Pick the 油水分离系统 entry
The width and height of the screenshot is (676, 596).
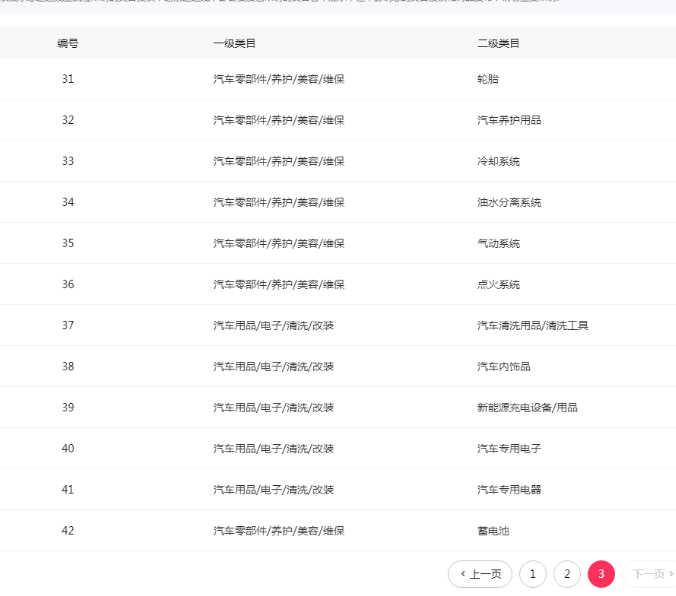509,202
